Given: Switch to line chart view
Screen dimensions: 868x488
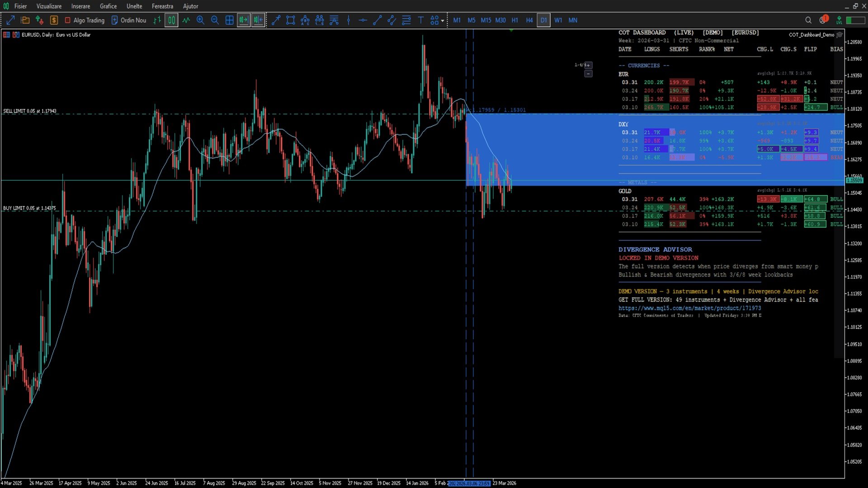Looking at the screenshot, I should point(186,20).
